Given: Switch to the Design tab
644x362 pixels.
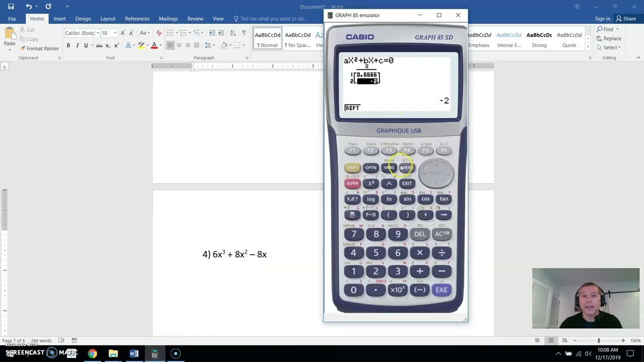Looking at the screenshot, I should click(x=83, y=19).
